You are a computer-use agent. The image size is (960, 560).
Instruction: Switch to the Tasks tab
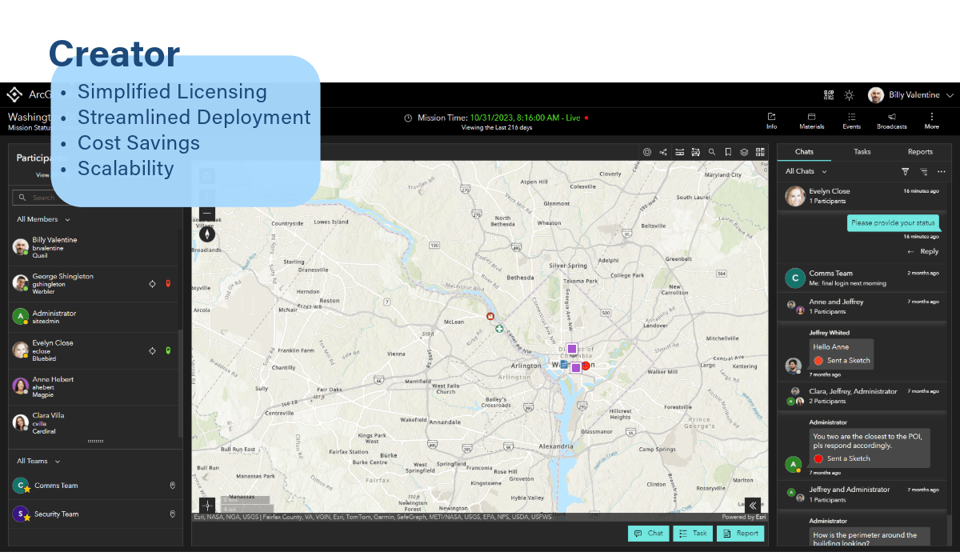[x=862, y=151]
